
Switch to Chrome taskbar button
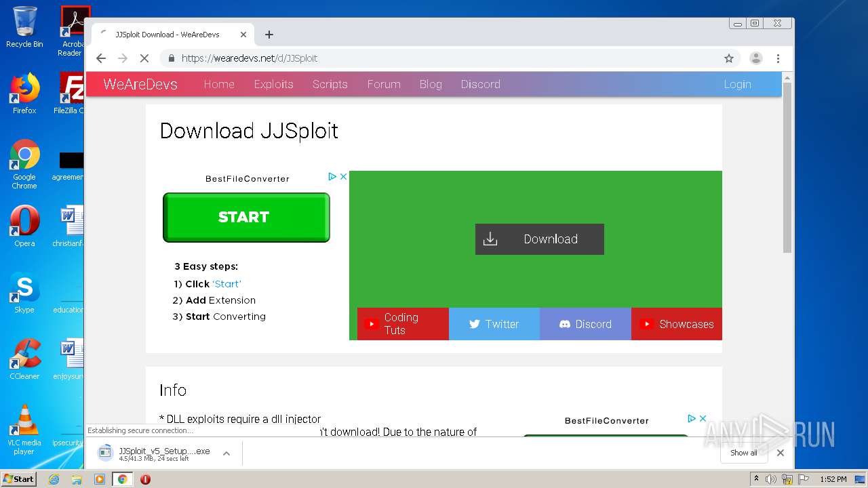[123, 479]
